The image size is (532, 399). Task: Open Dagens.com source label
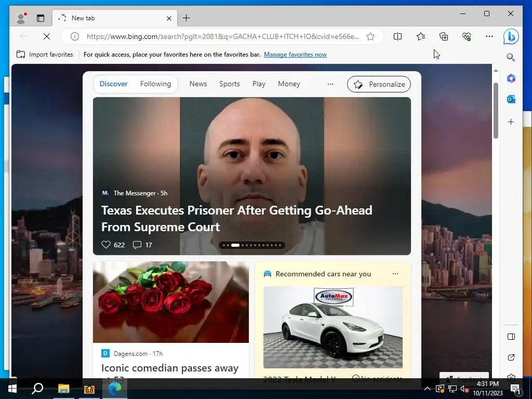(130, 353)
